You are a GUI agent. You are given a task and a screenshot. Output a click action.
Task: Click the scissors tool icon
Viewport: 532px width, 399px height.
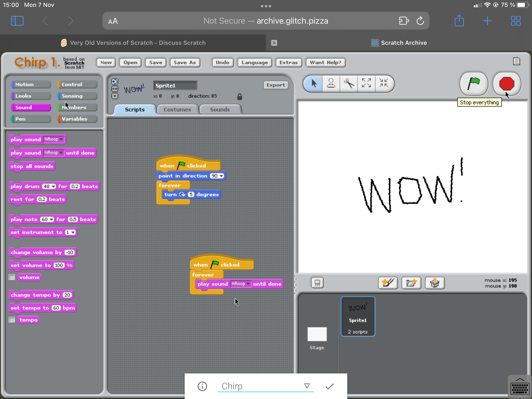pyautogui.click(x=349, y=83)
